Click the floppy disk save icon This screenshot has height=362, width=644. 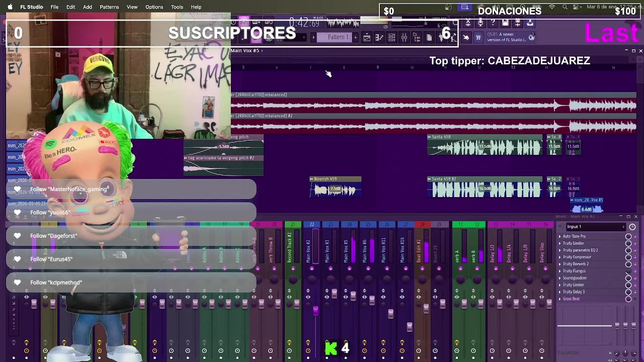pos(505,23)
